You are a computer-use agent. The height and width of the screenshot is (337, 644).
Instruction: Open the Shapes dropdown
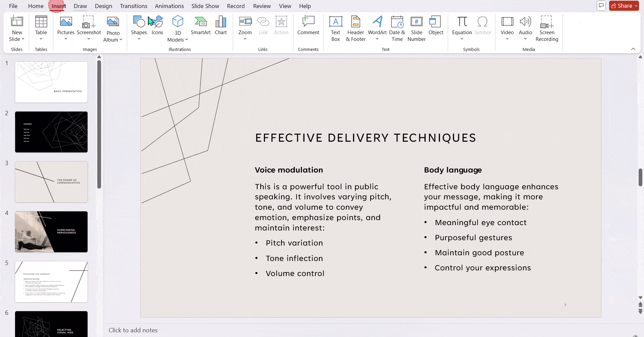click(x=139, y=39)
